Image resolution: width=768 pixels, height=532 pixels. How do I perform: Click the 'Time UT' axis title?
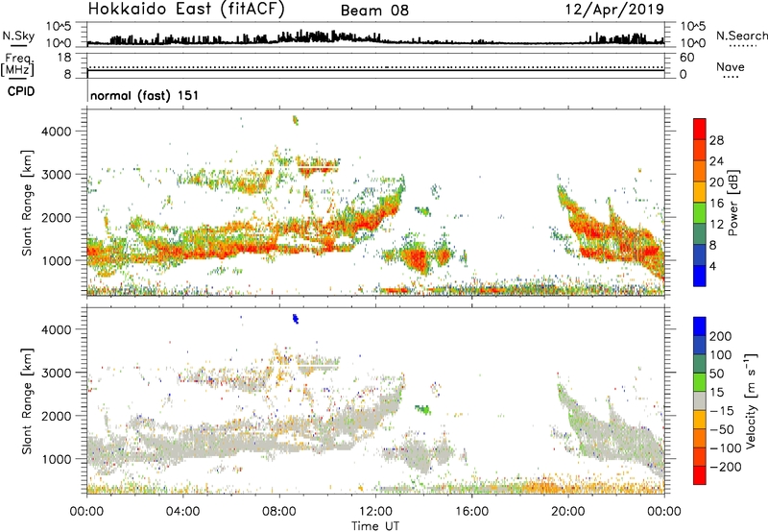coord(375,526)
